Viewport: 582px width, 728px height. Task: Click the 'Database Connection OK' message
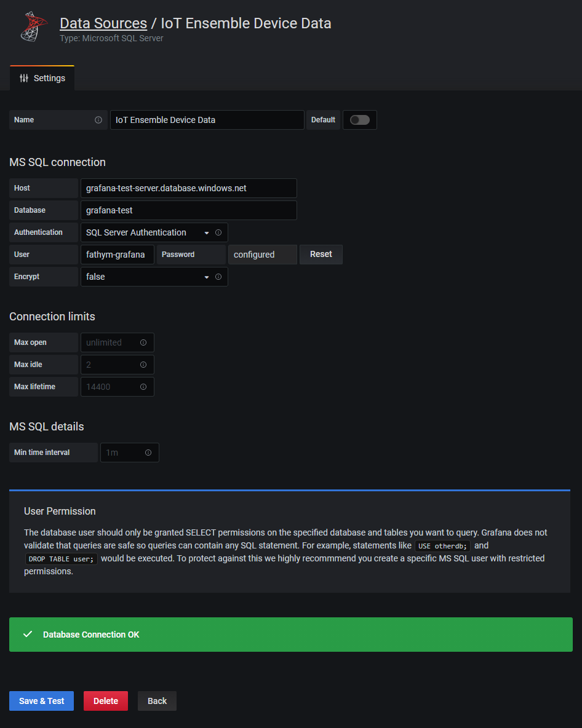click(91, 635)
